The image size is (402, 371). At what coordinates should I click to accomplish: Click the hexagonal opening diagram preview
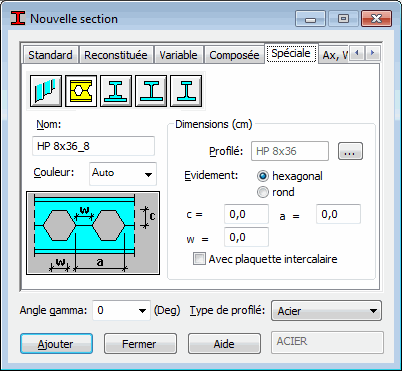pos(93,233)
